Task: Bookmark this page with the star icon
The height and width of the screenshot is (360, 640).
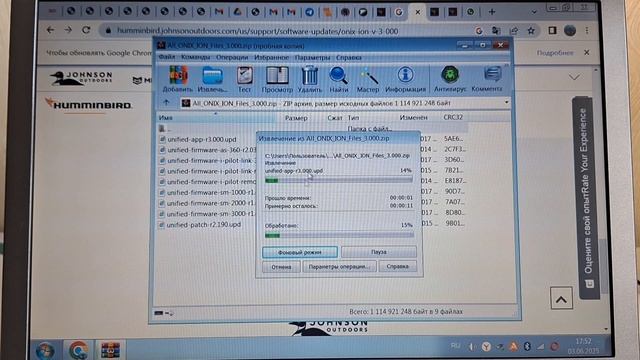Action: pyautogui.click(x=531, y=31)
